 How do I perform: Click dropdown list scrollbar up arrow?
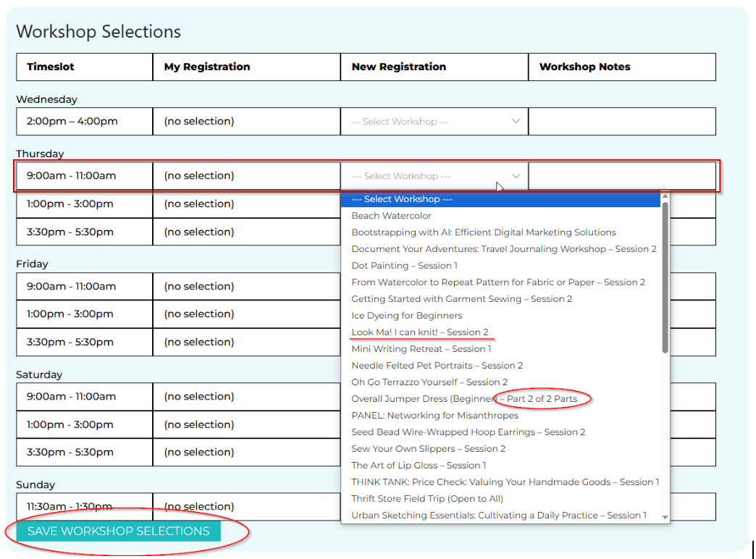point(665,196)
